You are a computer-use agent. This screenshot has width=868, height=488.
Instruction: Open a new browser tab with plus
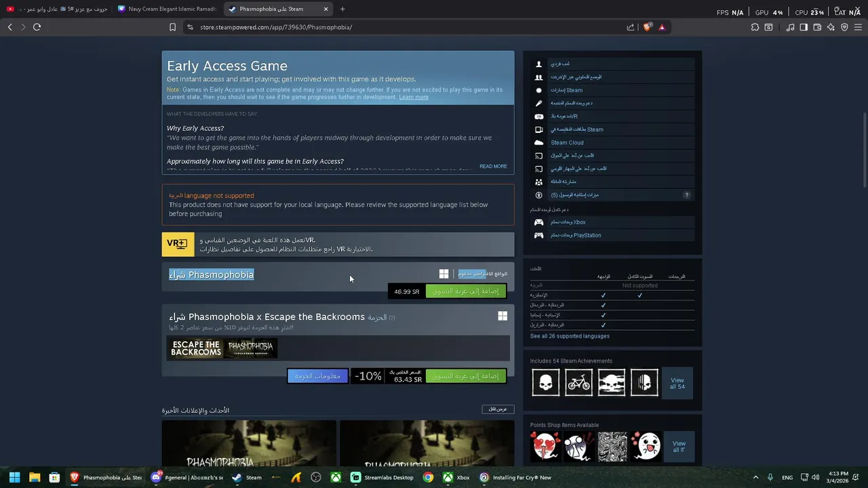(342, 9)
